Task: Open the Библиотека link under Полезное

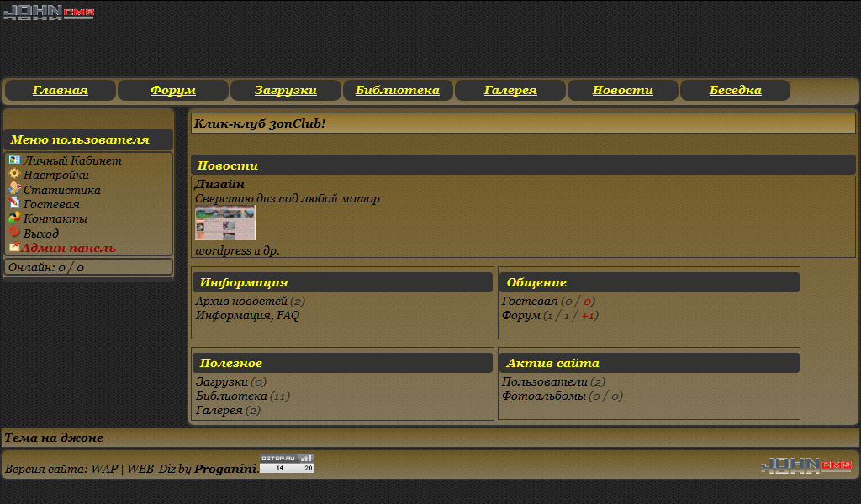Action: click(231, 396)
